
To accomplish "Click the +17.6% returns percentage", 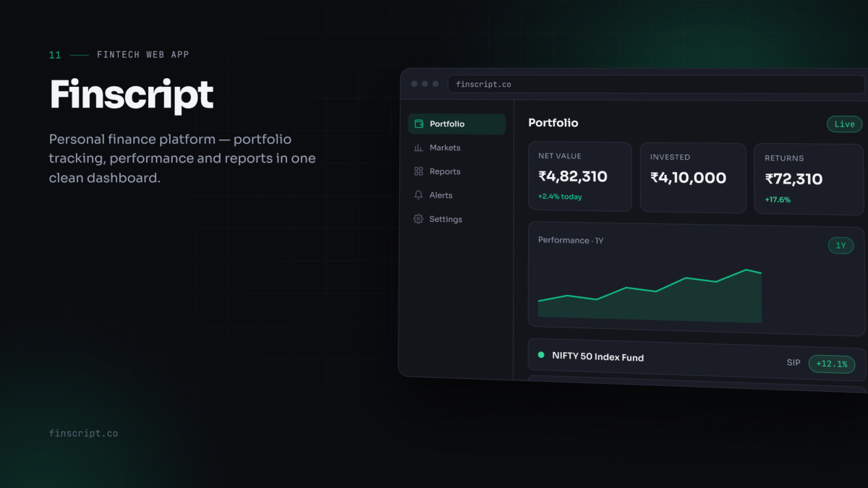I will 778,200.
